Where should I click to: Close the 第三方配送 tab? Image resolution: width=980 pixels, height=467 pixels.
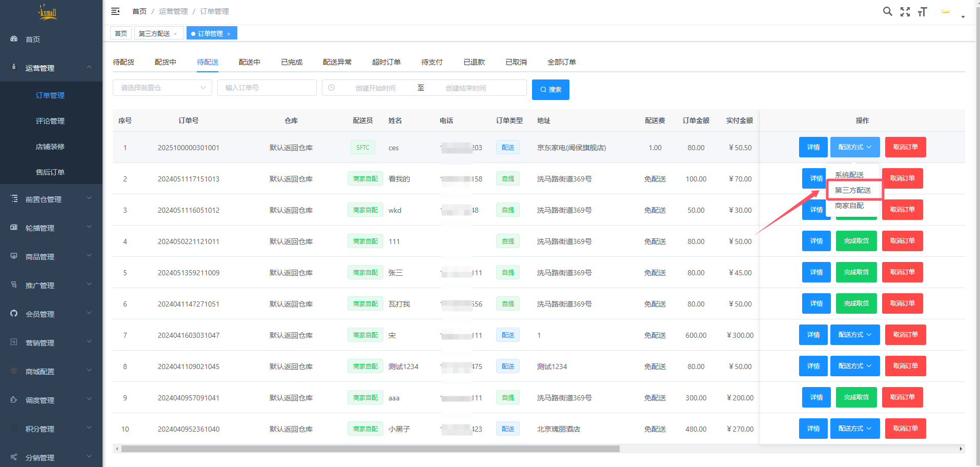[175, 34]
